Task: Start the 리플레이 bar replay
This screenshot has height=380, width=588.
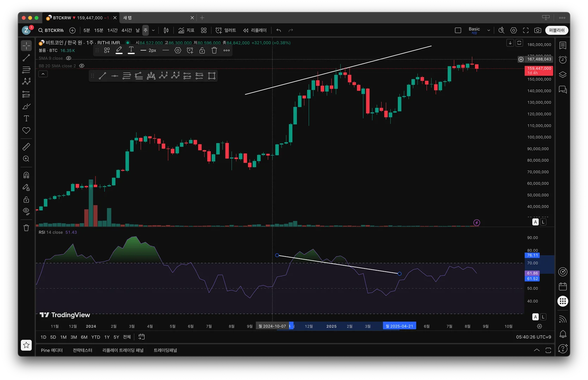Action: click(x=255, y=30)
